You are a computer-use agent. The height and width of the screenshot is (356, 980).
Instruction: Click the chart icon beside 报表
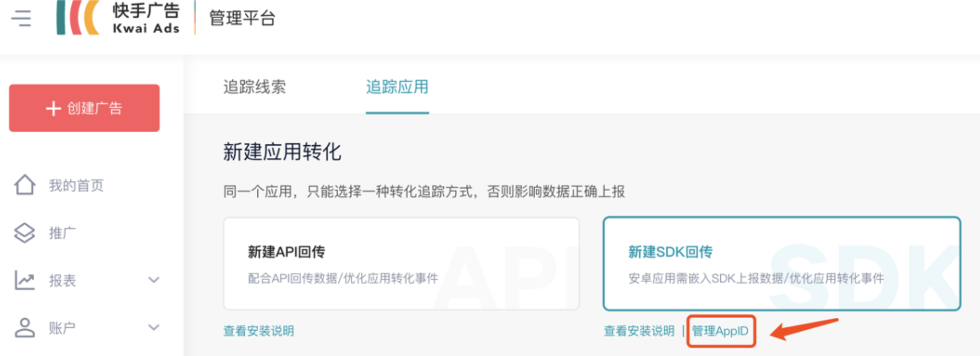tap(25, 280)
